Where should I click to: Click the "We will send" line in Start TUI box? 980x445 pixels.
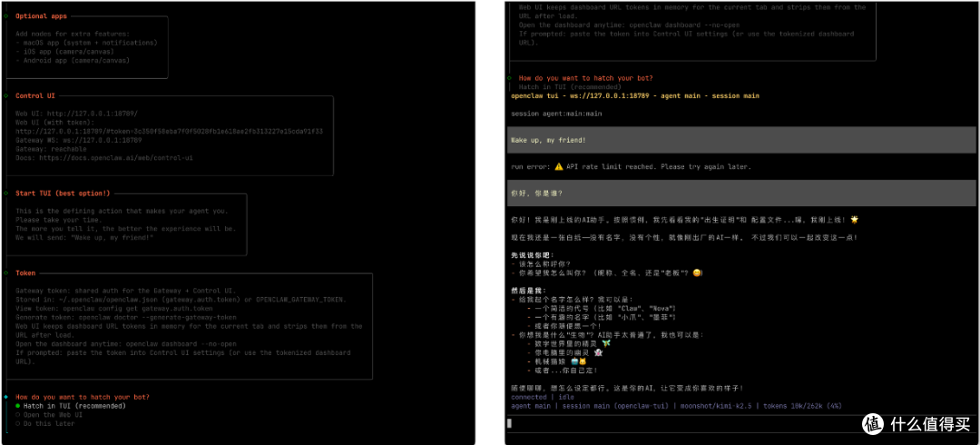[84, 237]
